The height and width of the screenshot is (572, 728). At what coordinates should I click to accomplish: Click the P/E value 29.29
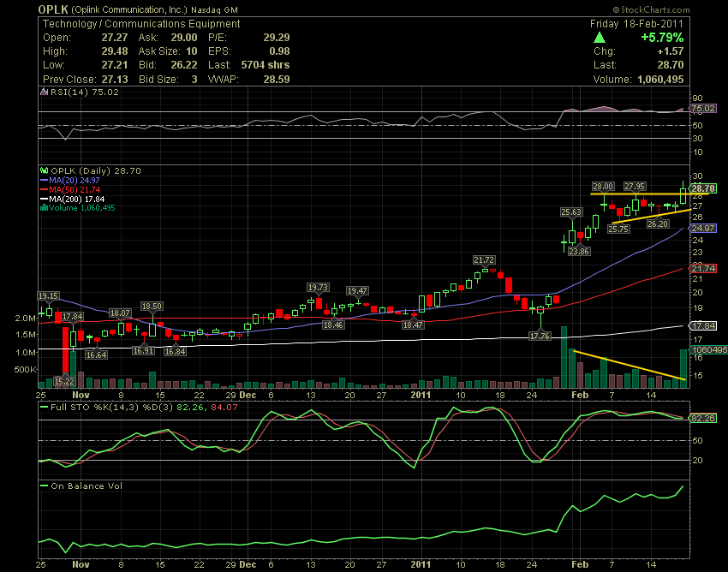(277, 38)
